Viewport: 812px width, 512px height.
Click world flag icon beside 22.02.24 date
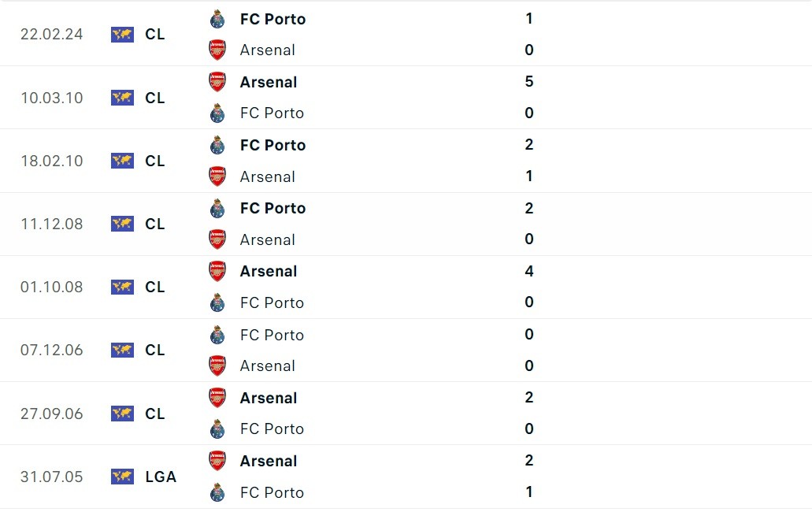click(122, 35)
